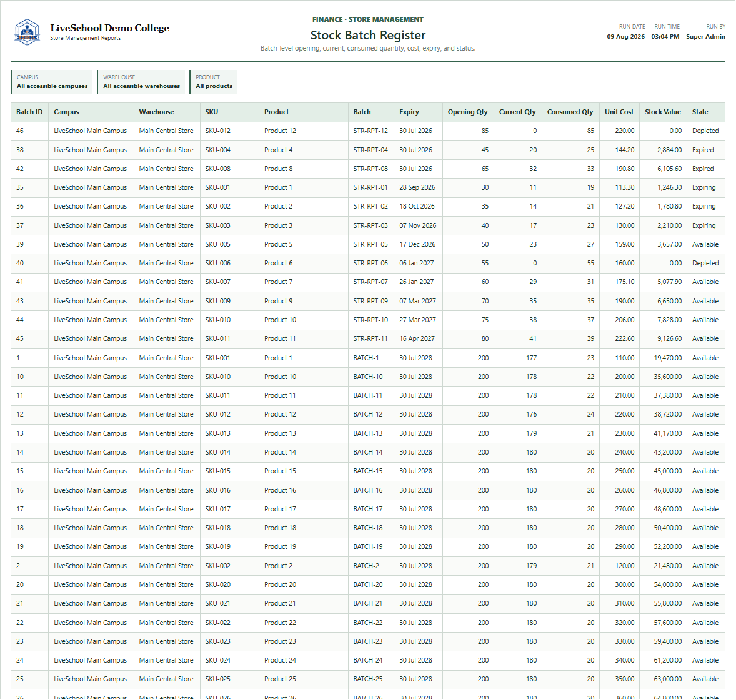Image resolution: width=736 pixels, height=700 pixels.
Task: Click stock value 54,000.00
Action: [667, 584]
